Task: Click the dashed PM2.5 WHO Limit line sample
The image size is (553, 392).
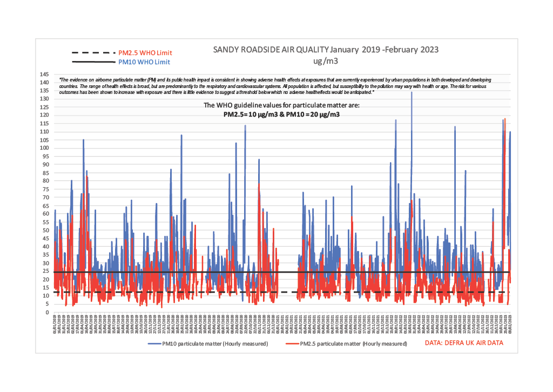Action: point(92,52)
